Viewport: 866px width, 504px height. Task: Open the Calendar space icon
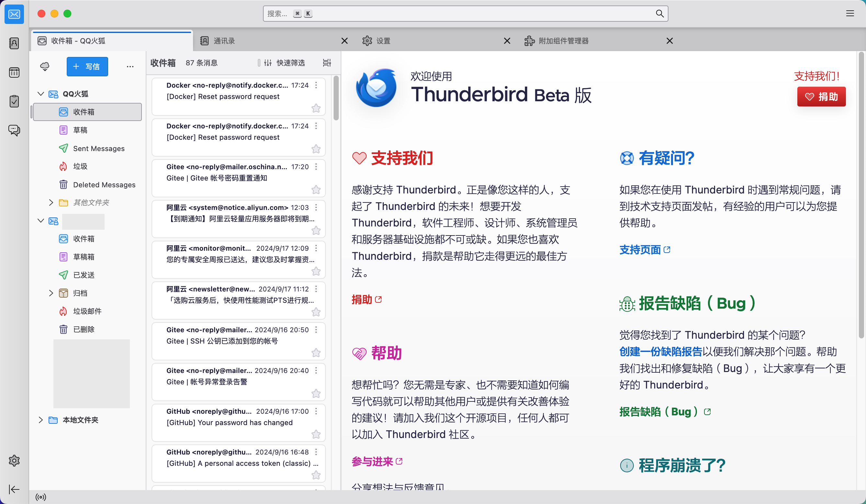14,72
